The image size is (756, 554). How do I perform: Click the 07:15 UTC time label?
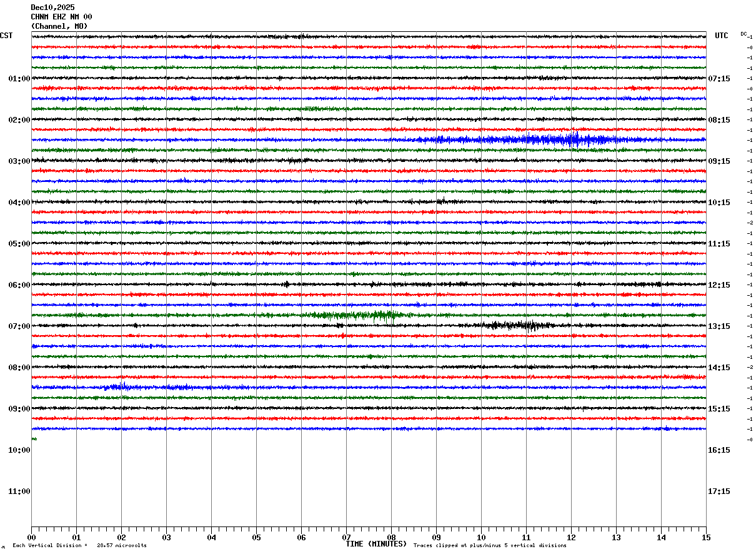[x=719, y=78]
